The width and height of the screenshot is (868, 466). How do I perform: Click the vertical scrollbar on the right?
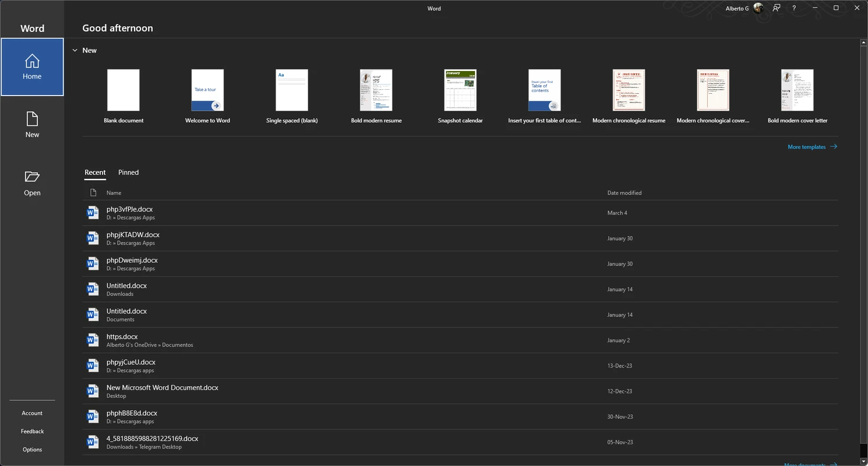pos(864,245)
